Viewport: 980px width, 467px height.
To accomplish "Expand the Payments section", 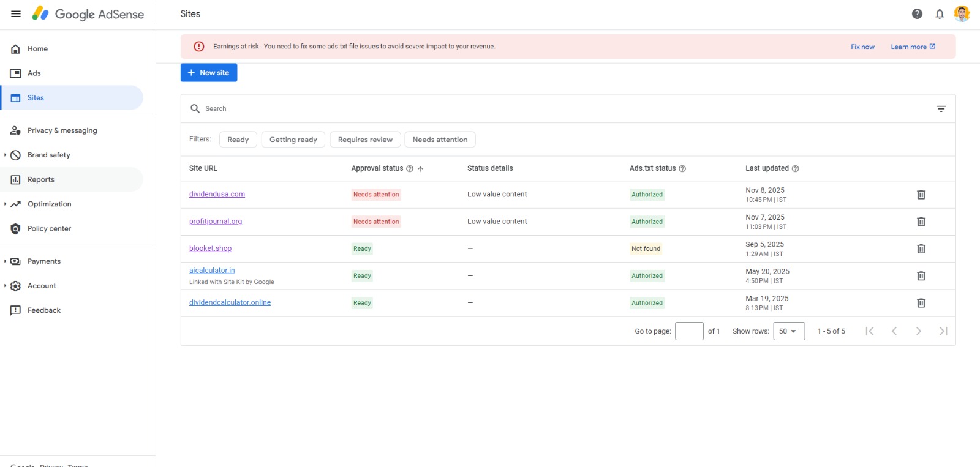I will point(6,261).
